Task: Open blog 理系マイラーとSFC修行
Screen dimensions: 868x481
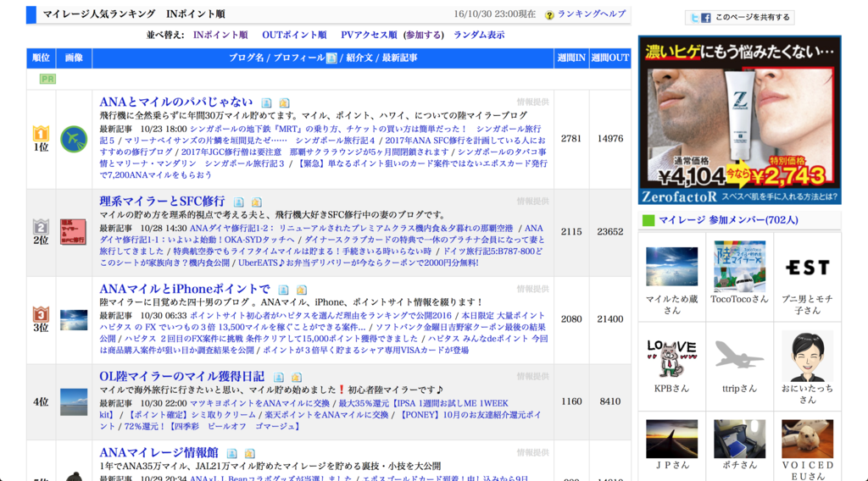Action: [162, 202]
